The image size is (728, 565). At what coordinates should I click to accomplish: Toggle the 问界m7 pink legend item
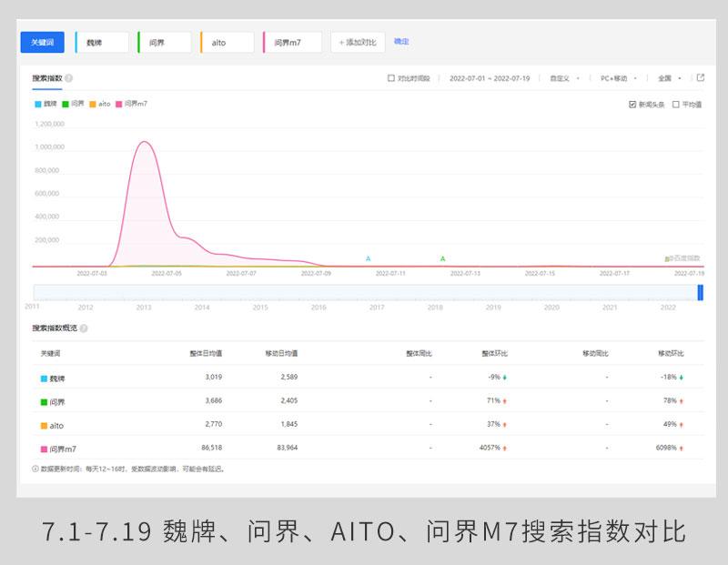[x=131, y=104]
